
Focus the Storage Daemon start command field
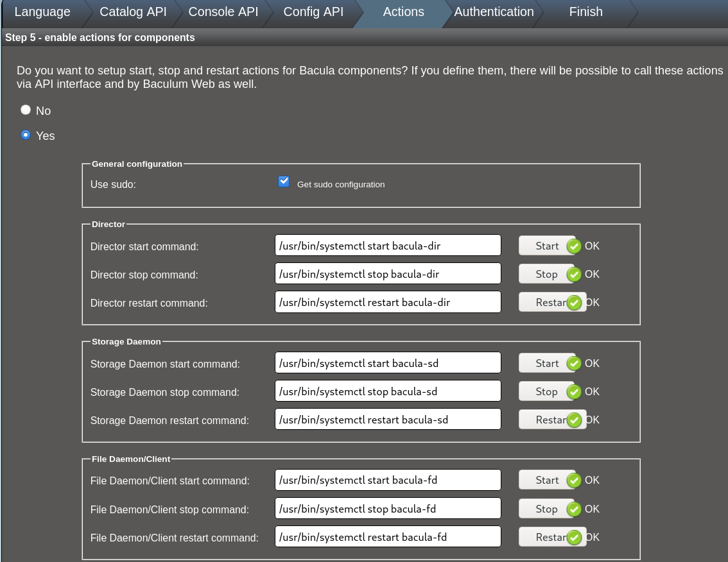(388, 363)
